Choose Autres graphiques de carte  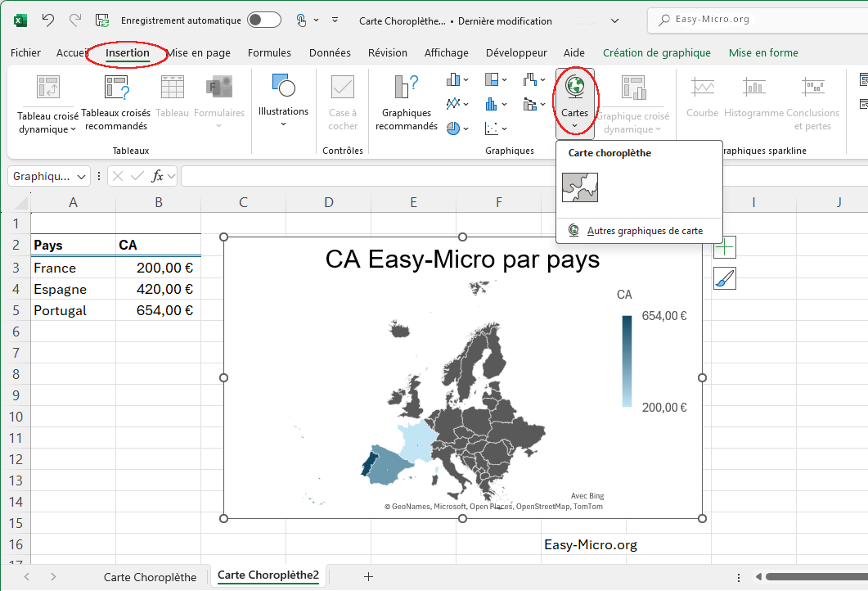click(639, 230)
